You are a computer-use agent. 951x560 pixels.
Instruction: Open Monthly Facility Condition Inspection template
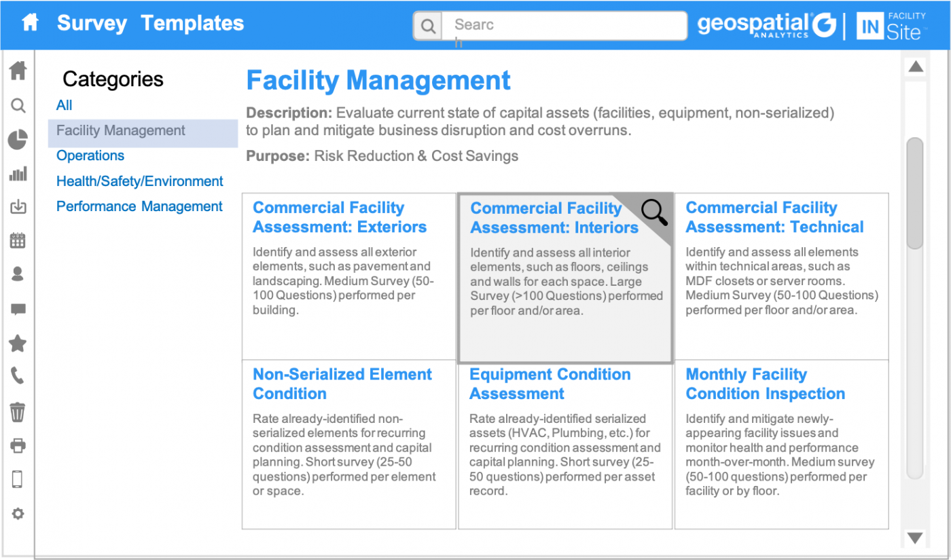coord(765,384)
